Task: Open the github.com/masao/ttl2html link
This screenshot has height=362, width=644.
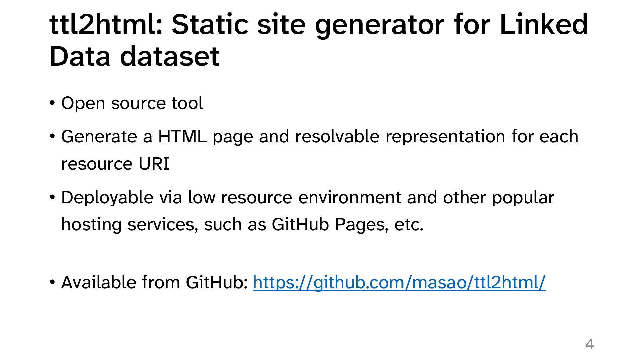Action: pyautogui.click(x=399, y=282)
